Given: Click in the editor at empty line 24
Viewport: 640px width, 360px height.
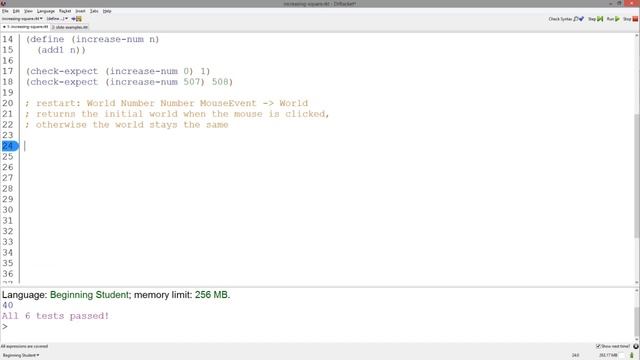Looking at the screenshot, I should click(x=327, y=146).
